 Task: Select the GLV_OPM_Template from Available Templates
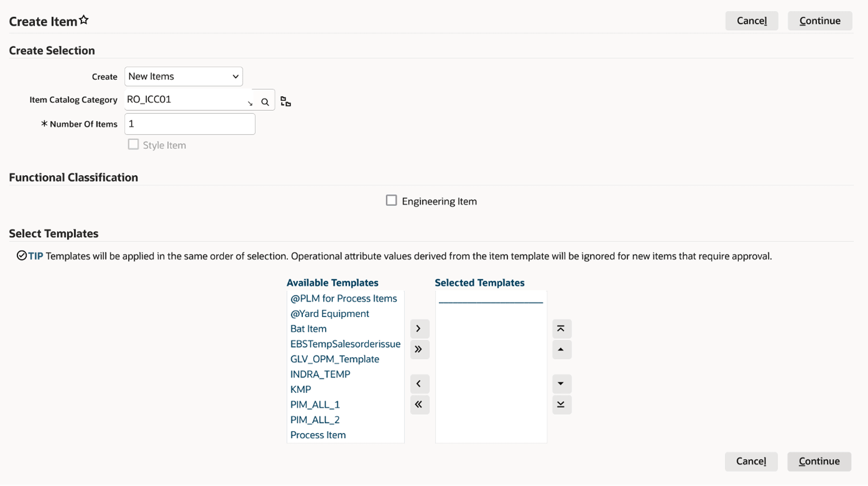(x=335, y=359)
